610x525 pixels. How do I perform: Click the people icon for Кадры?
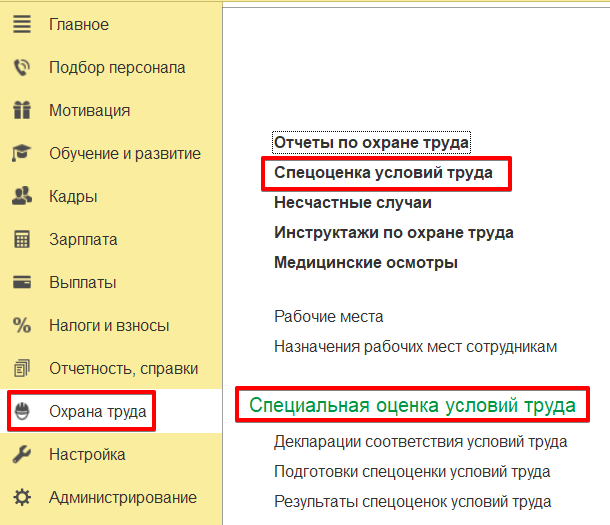pyautogui.click(x=22, y=196)
